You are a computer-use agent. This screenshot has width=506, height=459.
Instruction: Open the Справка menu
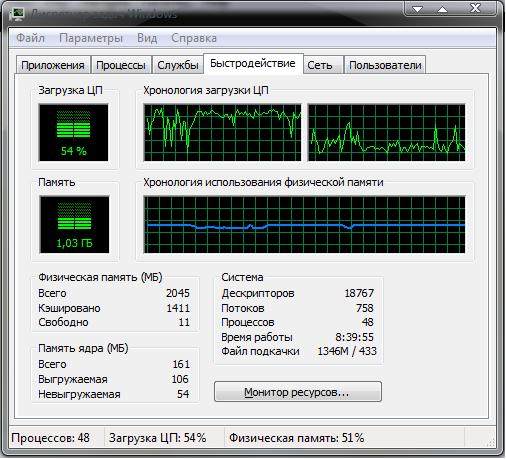[x=194, y=38]
